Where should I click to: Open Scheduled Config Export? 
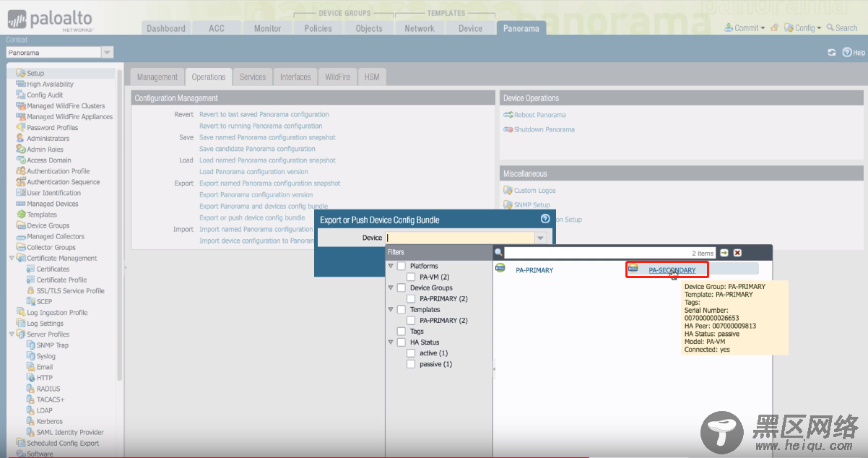point(63,443)
